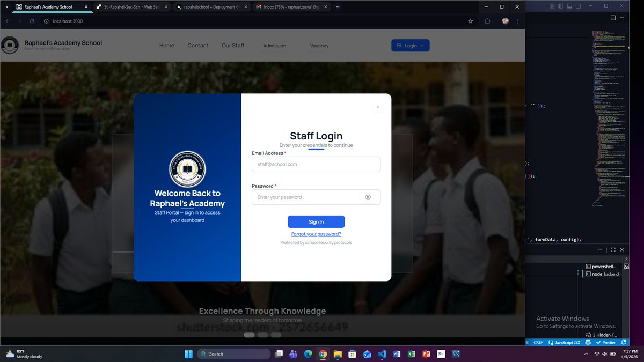
Task: Close the VS Code terminal panel
Action: [x=623, y=250]
